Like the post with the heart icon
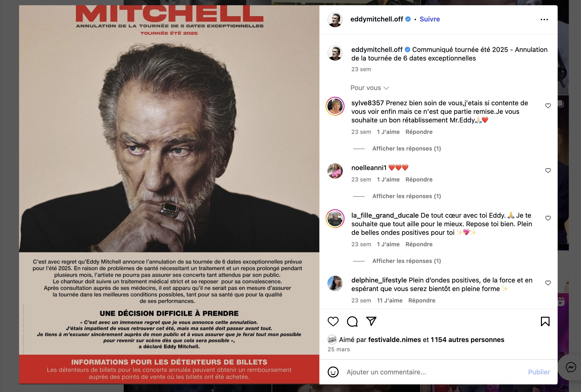The height and width of the screenshot is (392, 581). point(333,322)
